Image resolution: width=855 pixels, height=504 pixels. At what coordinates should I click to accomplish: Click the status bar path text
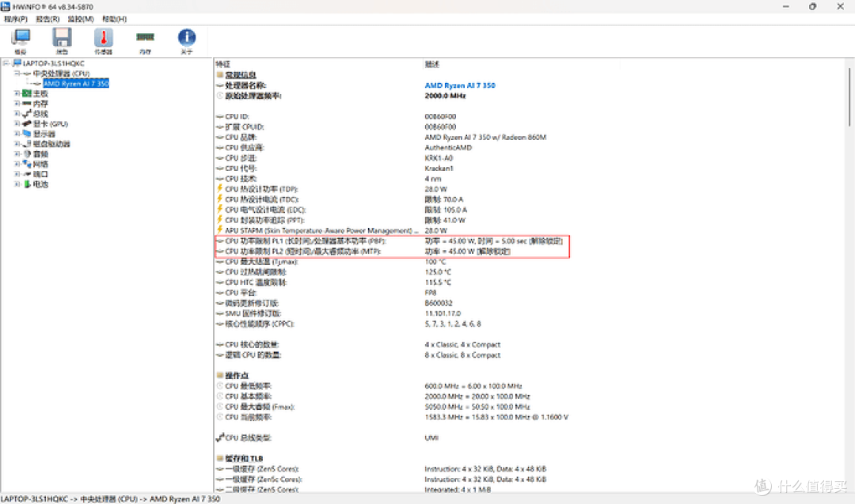click(x=111, y=499)
